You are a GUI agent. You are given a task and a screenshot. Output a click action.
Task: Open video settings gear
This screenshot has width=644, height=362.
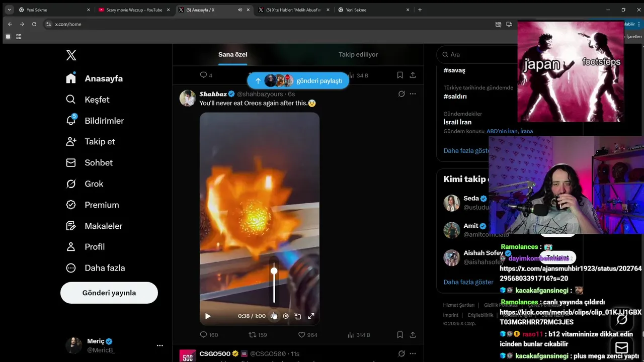tap(286, 316)
